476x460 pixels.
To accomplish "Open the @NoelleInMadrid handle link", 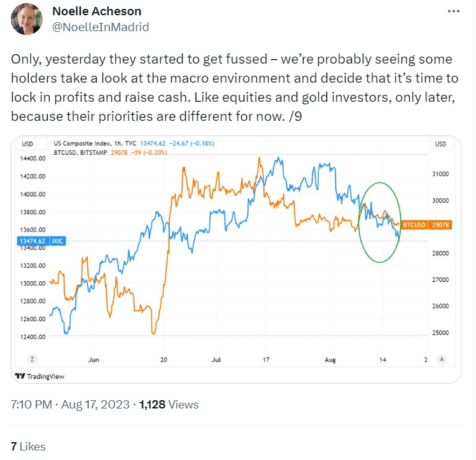I will [x=101, y=27].
